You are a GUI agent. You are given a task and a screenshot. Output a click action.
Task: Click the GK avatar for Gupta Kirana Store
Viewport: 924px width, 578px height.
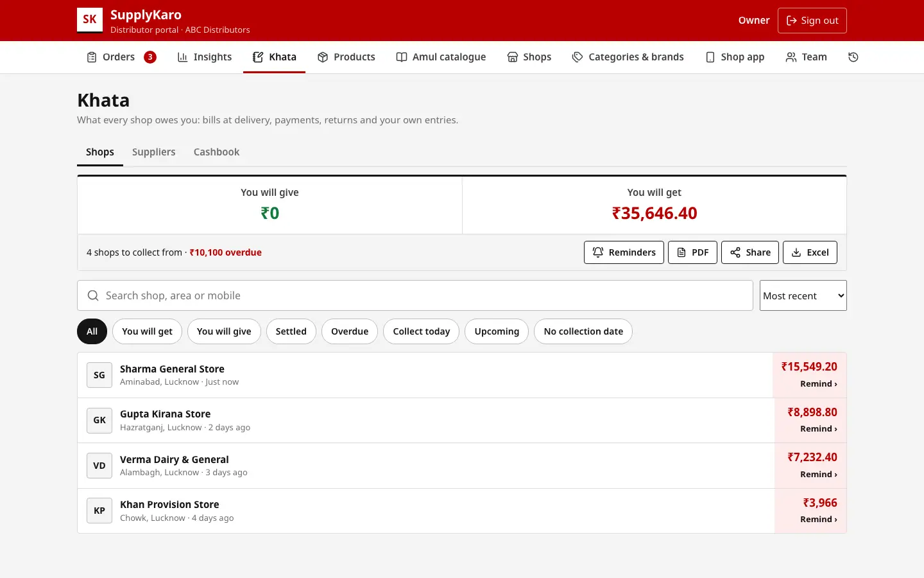click(x=99, y=420)
